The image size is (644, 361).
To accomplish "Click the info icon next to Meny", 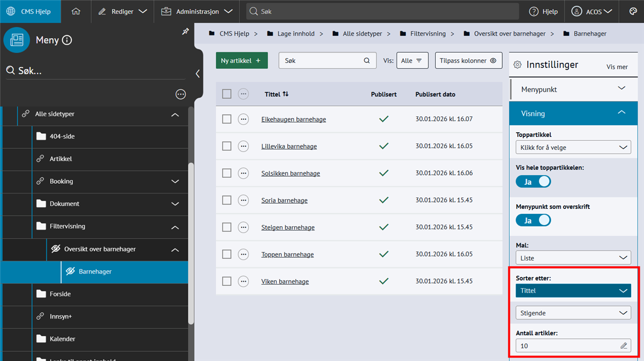I will click(67, 40).
